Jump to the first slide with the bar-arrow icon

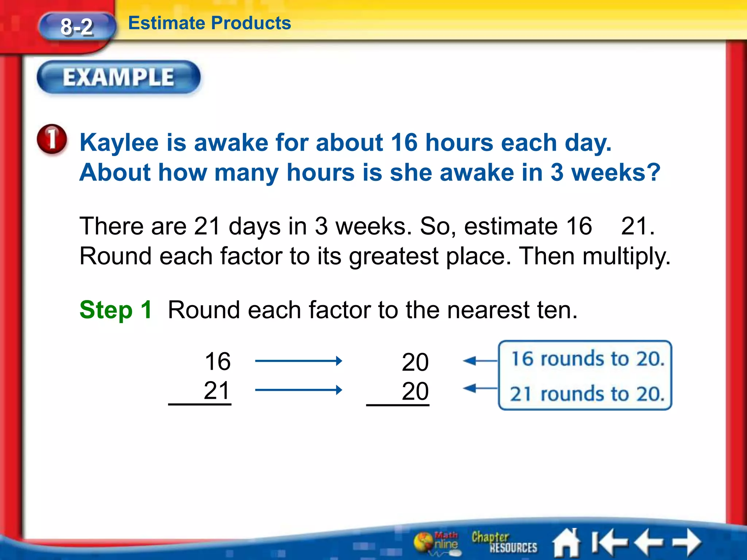coord(610,542)
